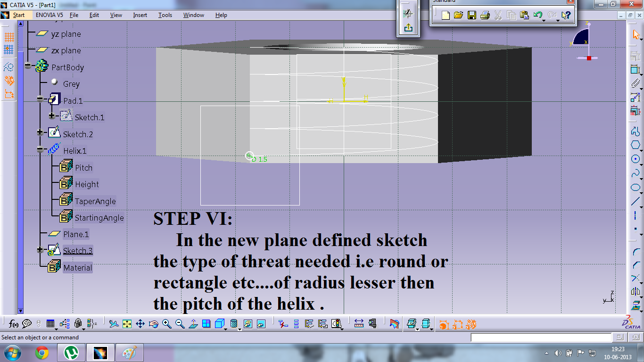Collapse the Helix.1 node
644x362 pixels.
[x=40, y=149]
